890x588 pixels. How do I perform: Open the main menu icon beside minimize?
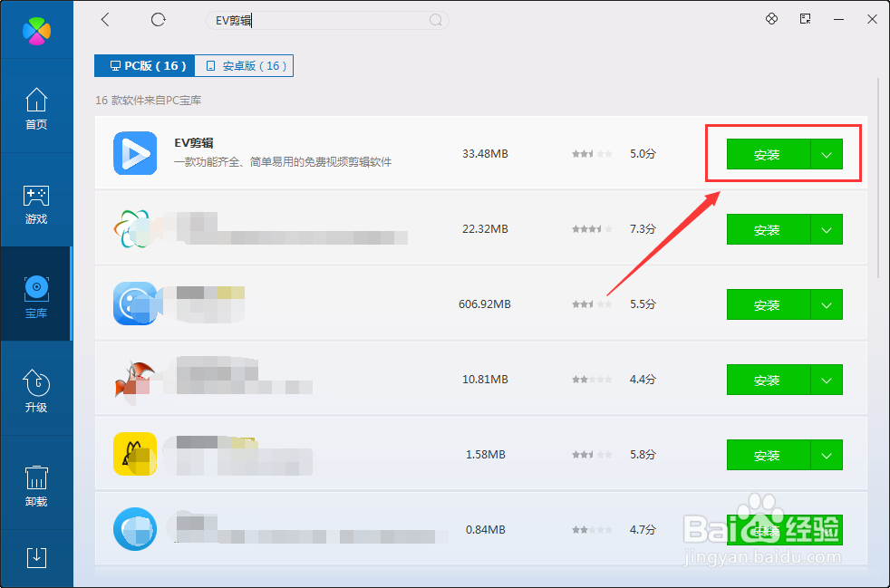click(806, 19)
